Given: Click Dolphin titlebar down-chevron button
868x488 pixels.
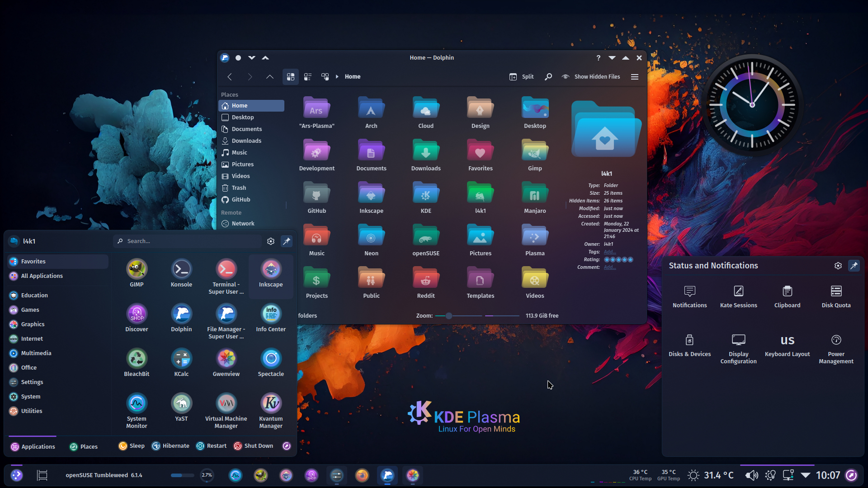Looking at the screenshot, I should pos(252,58).
